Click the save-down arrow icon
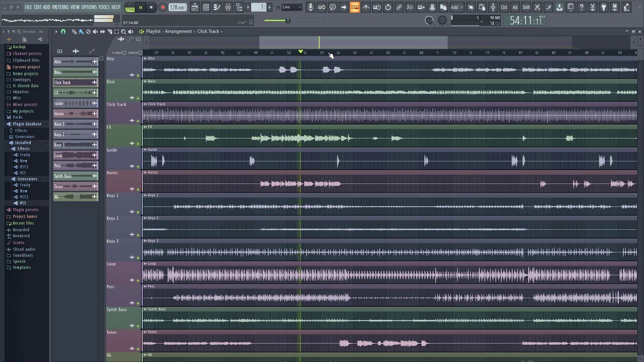The height and width of the screenshot is (362, 644). point(559,7)
